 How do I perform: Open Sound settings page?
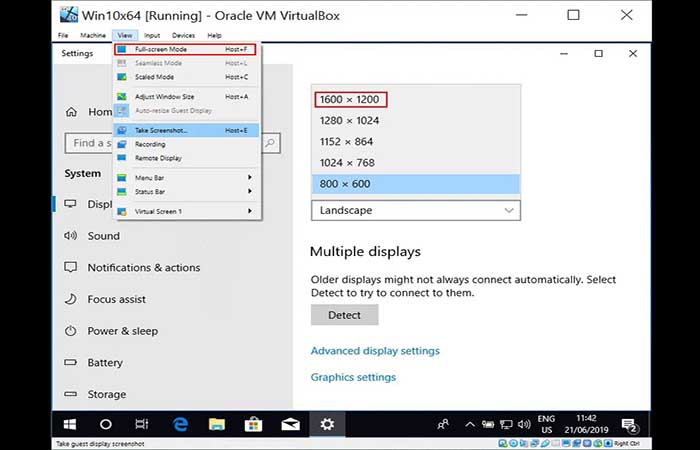(x=92, y=236)
